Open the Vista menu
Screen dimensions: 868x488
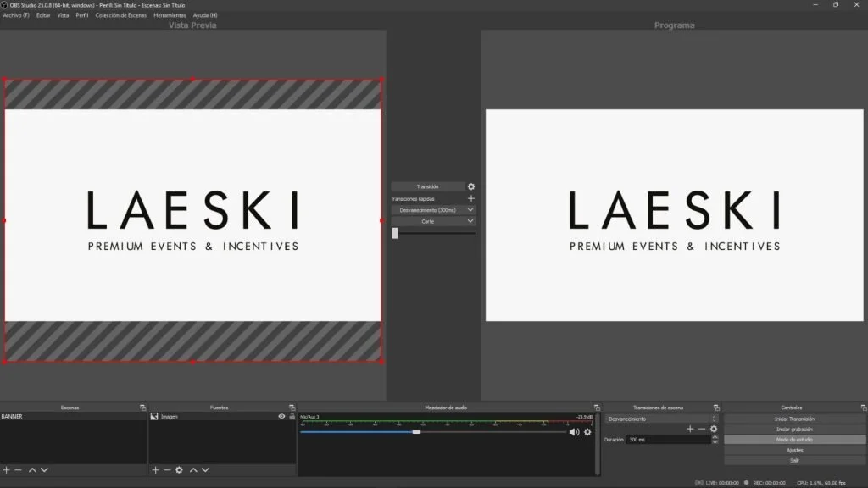(x=63, y=15)
